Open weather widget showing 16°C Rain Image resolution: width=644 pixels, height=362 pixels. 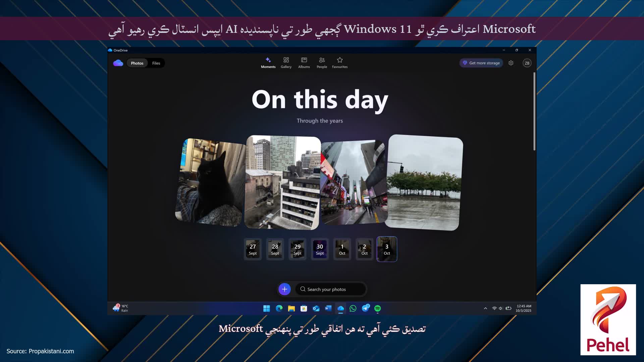tap(121, 308)
